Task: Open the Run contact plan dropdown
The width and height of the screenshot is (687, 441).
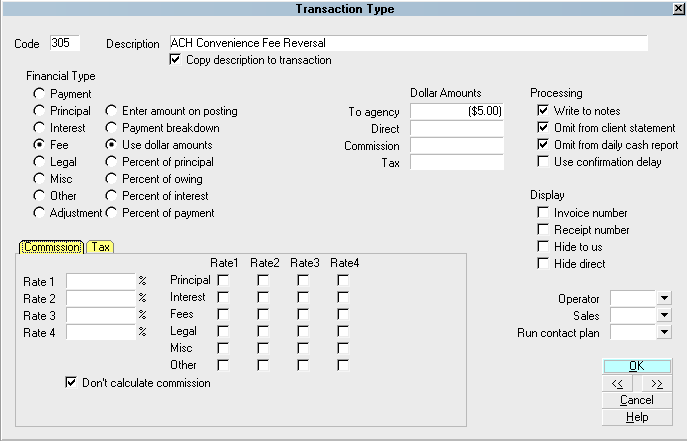Action: click(664, 332)
